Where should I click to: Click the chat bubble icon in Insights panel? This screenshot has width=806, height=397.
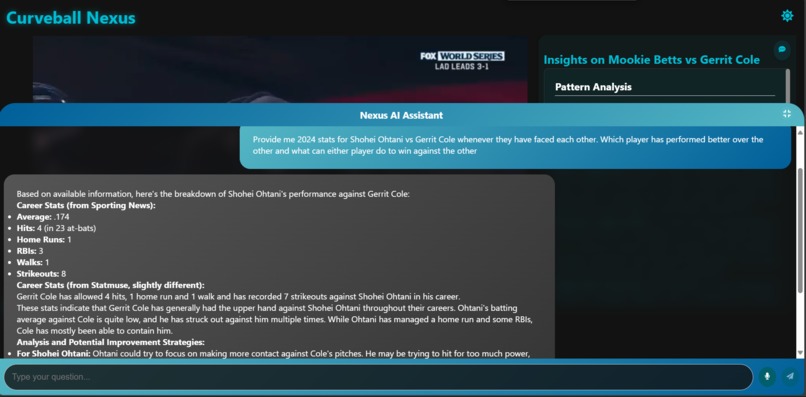(x=782, y=49)
